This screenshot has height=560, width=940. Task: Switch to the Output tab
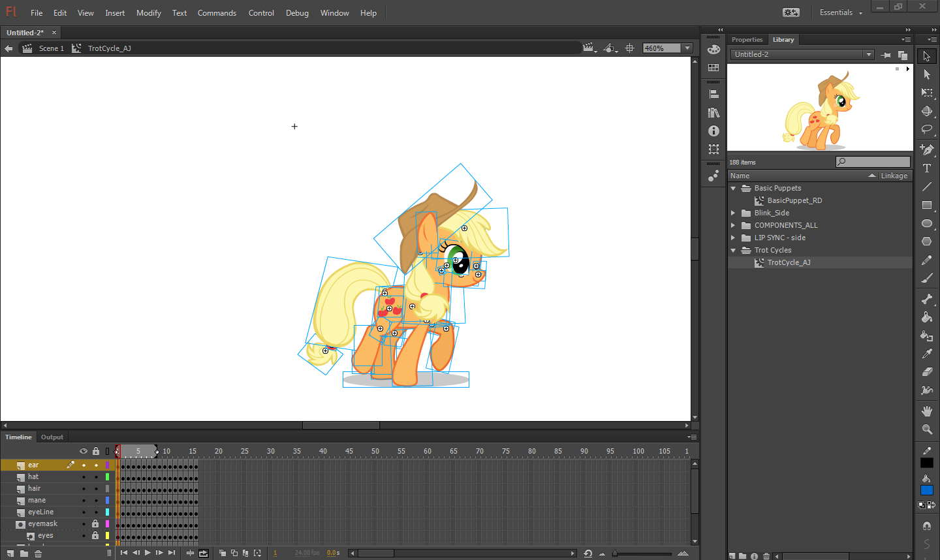52,437
